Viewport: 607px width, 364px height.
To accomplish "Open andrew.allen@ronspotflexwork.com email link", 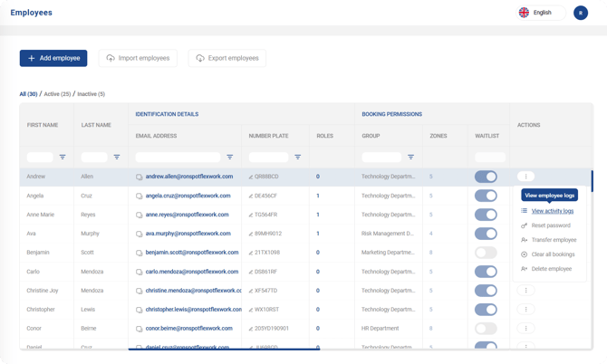I will [189, 177].
